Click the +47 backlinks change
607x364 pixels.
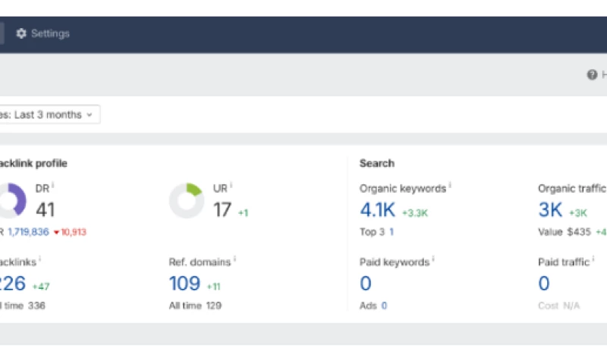[x=41, y=287]
